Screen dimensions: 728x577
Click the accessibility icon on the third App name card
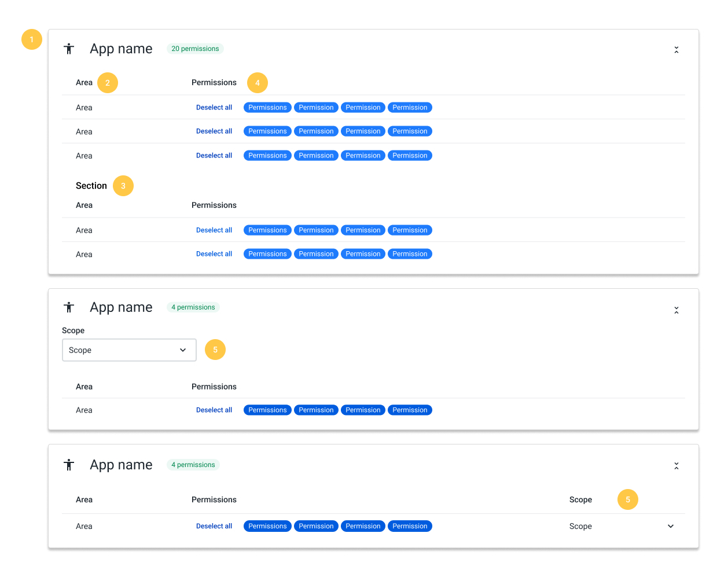[69, 465]
